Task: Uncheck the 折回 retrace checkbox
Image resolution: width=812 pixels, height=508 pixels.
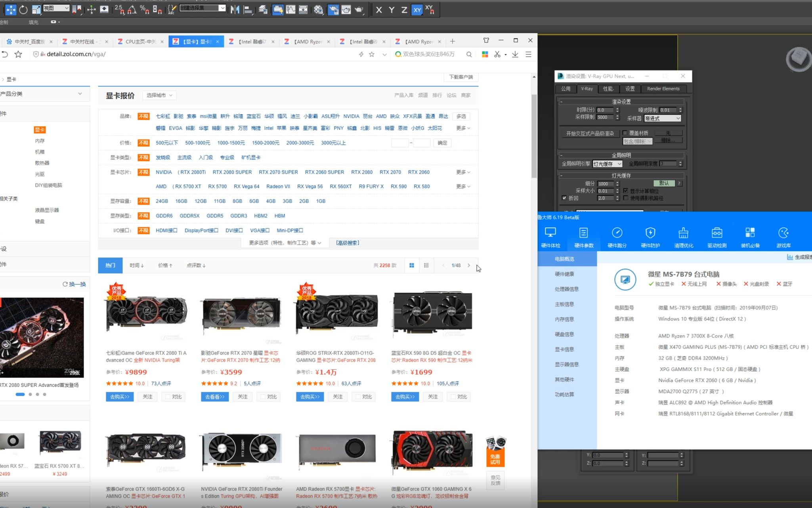Action: (564, 198)
